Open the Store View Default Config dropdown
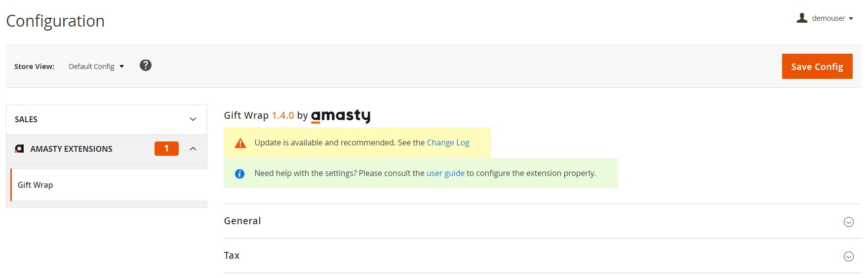 tap(96, 67)
